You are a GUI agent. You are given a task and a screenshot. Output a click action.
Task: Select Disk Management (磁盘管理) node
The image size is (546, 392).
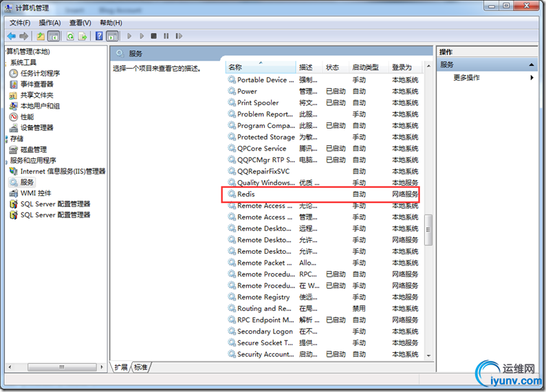pyautogui.click(x=34, y=149)
